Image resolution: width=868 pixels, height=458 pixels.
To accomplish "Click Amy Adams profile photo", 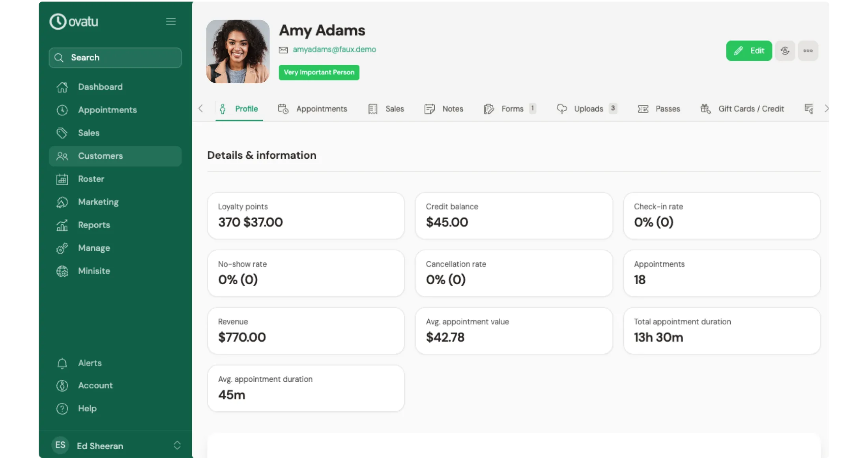I will [x=238, y=51].
